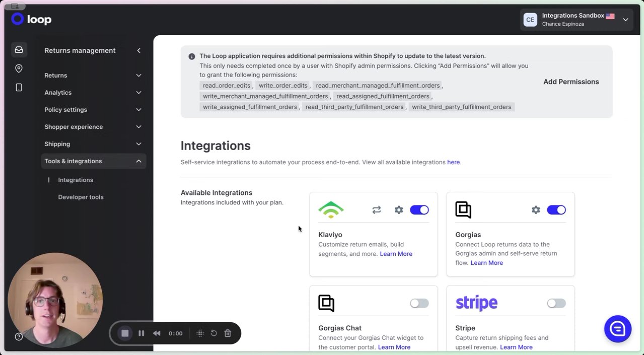This screenshot has height=355, width=644.
Task: Stop the screen recording
Action: pos(125,333)
